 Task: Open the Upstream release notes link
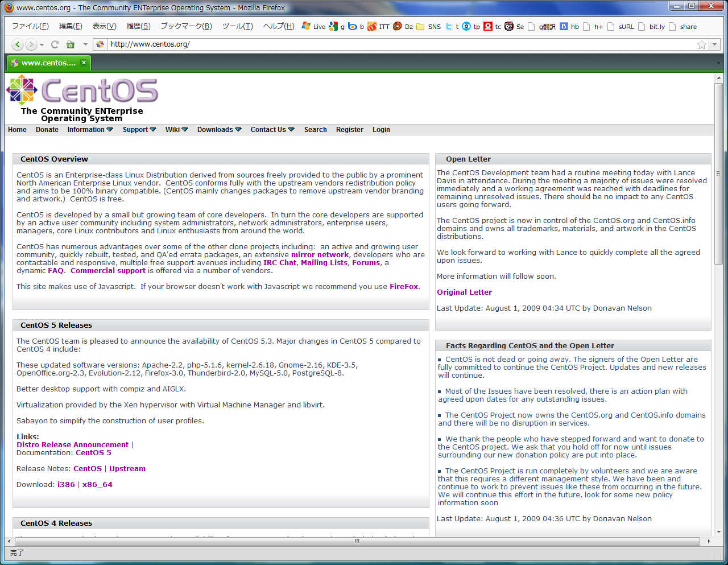click(127, 469)
